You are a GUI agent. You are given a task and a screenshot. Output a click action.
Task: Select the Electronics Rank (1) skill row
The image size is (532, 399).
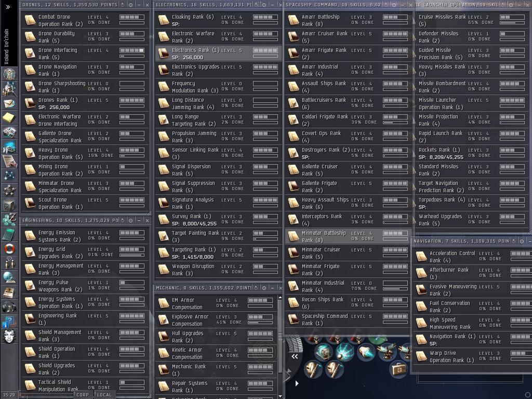pos(218,54)
